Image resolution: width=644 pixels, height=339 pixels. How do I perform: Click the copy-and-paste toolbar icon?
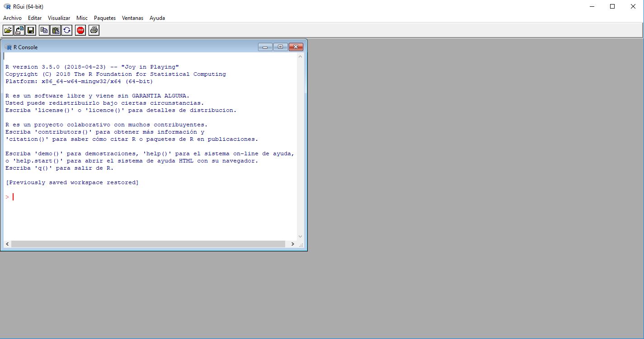[x=67, y=30]
